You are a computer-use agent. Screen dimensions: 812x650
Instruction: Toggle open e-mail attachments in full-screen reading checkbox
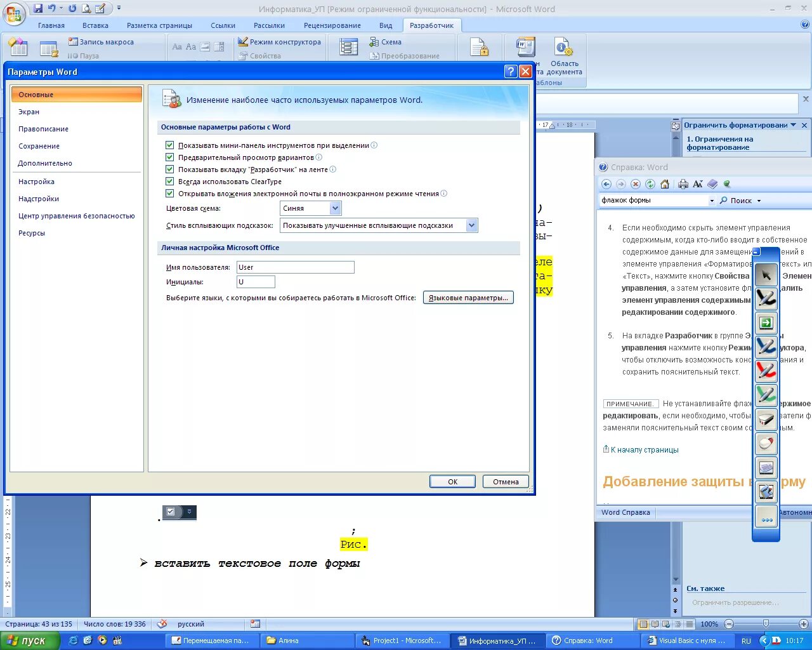(169, 194)
